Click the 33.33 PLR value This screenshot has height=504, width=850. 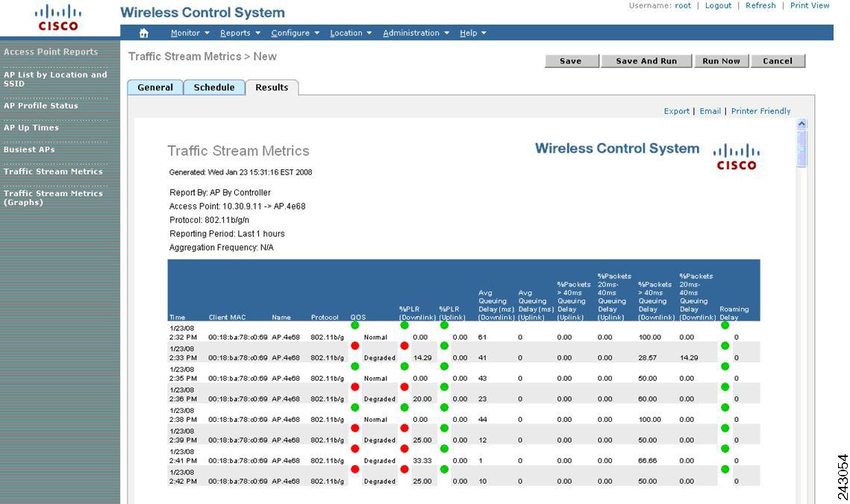coord(422,461)
